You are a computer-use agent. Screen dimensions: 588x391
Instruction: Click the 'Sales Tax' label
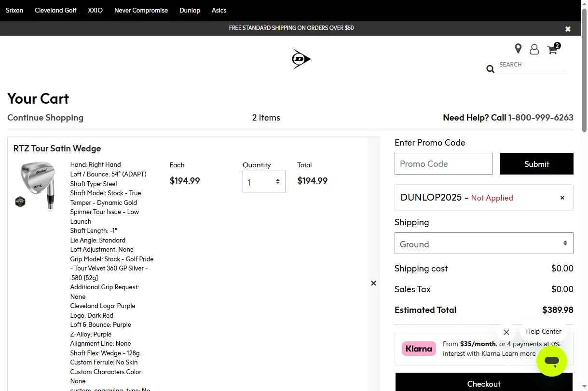(412, 289)
